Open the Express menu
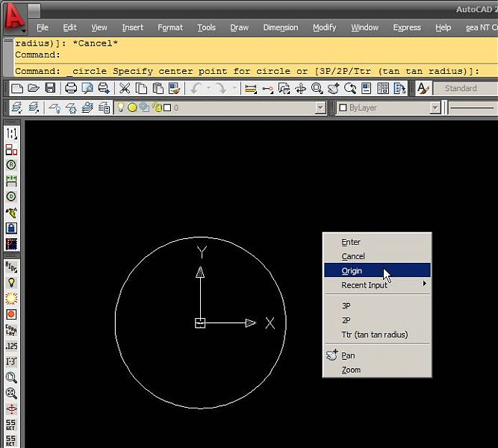 point(407,28)
